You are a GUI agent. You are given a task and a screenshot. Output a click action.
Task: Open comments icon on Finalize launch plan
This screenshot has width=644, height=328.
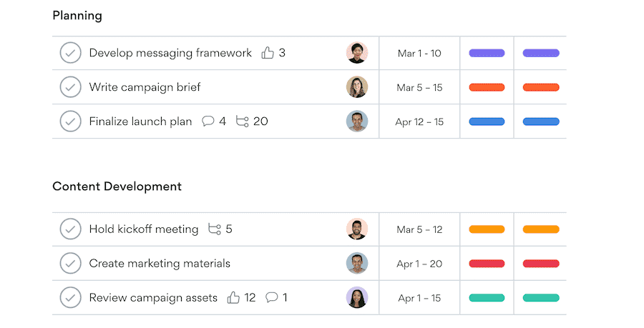(208, 121)
